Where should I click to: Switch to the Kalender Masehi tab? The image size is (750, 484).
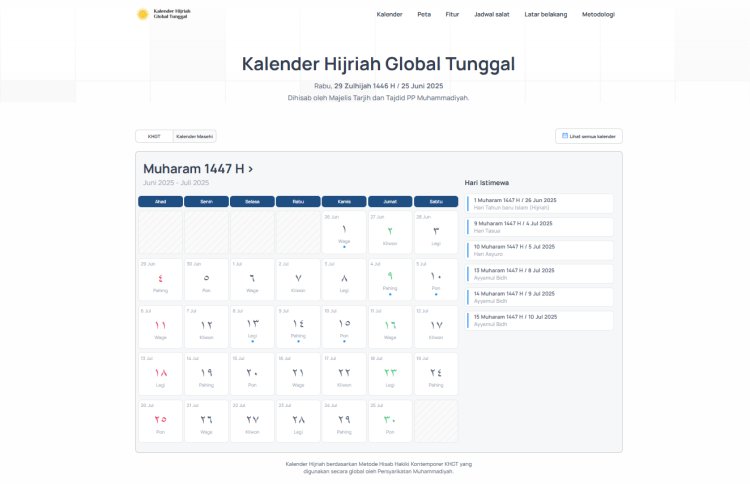click(194, 136)
